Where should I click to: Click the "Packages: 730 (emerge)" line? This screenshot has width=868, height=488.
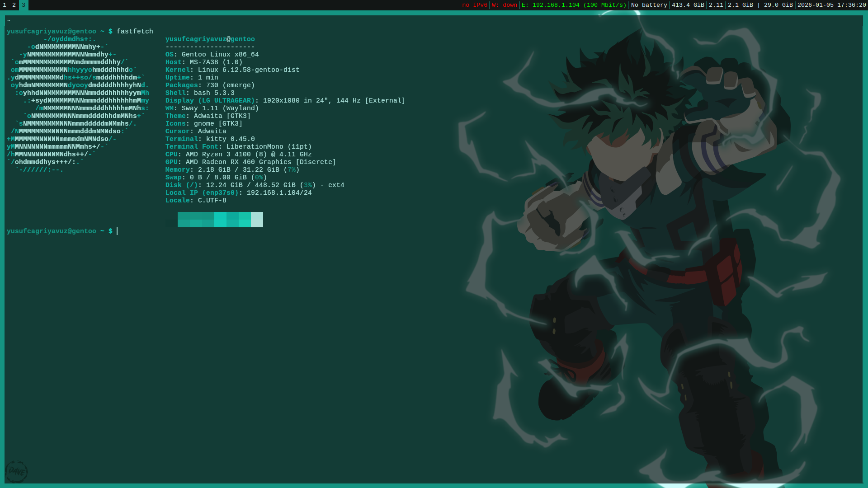tap(210, 85)
